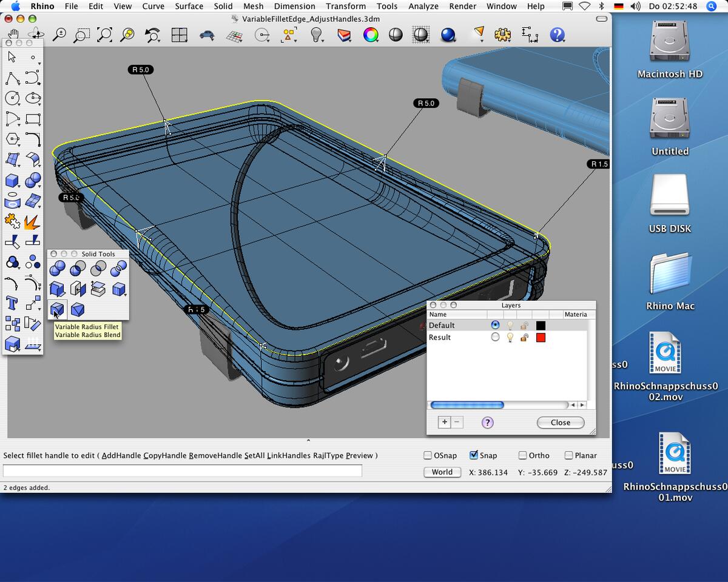Click the World coordinate button
728x582 pixels.
tap(442, 472)
